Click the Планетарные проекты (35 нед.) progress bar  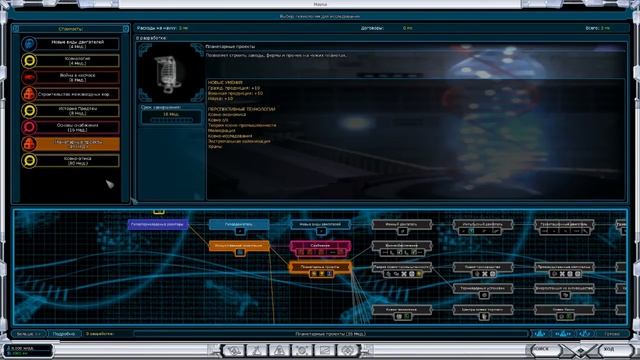coord(330,334)
